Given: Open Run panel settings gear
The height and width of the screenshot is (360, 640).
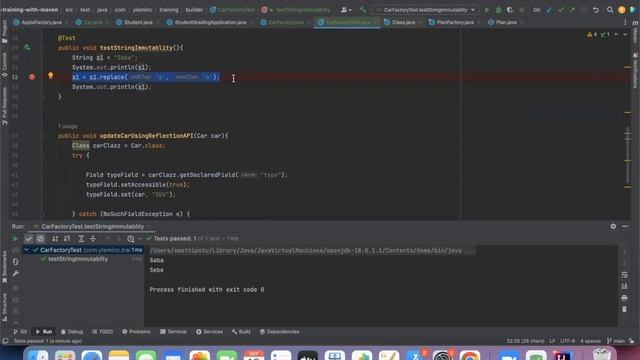Looking at the screenshot, I should (x=613, y=226).
